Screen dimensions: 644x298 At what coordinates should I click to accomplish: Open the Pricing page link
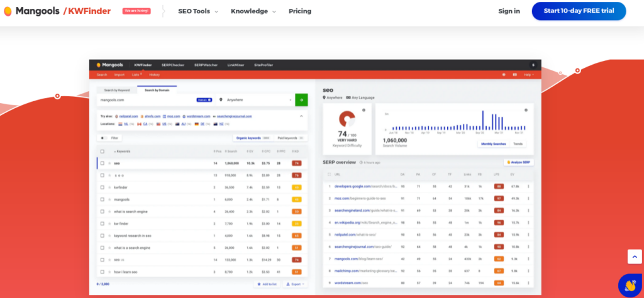click(300, 11)
